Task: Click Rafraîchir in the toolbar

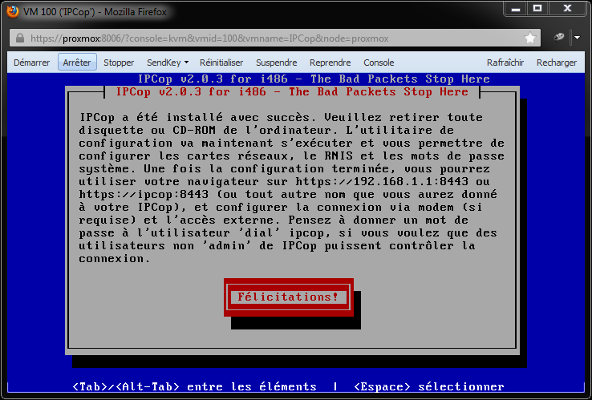Action: pyautogui.click(x=505, y=63)
